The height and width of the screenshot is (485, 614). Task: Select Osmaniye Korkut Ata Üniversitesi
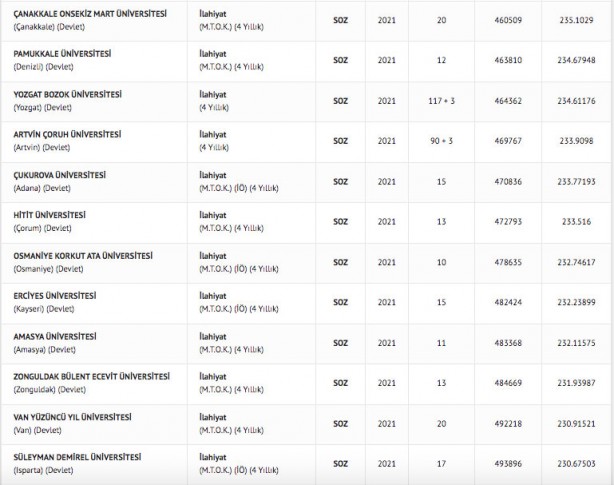[x=80, y=256]
